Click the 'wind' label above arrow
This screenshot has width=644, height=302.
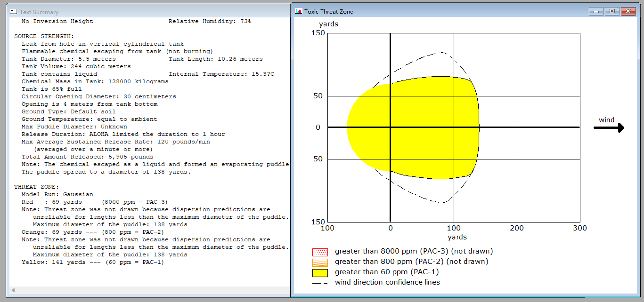coord(606,119)
